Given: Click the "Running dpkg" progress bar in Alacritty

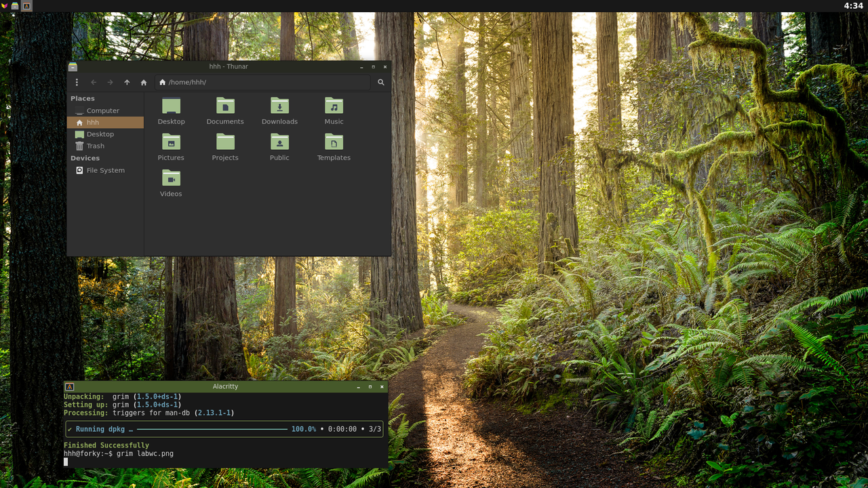Looking at the screenshot, I should 224,429.
